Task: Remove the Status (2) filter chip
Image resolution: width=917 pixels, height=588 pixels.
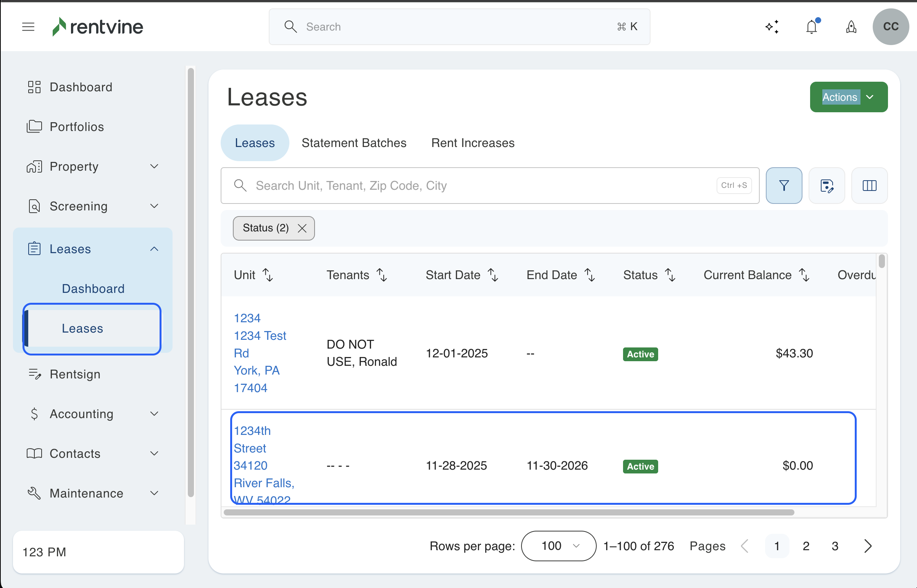Action: point(302,228)
